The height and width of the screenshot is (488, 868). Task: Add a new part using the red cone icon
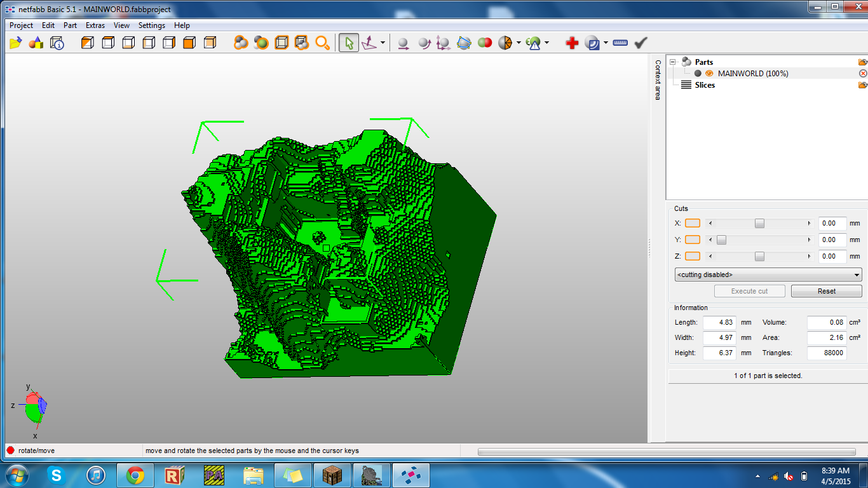point(36,42)
